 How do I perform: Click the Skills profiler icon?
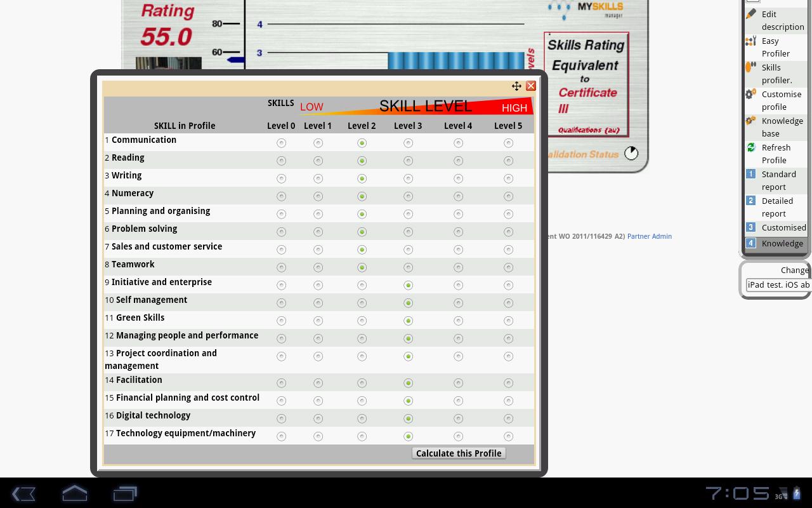(751, 67)
